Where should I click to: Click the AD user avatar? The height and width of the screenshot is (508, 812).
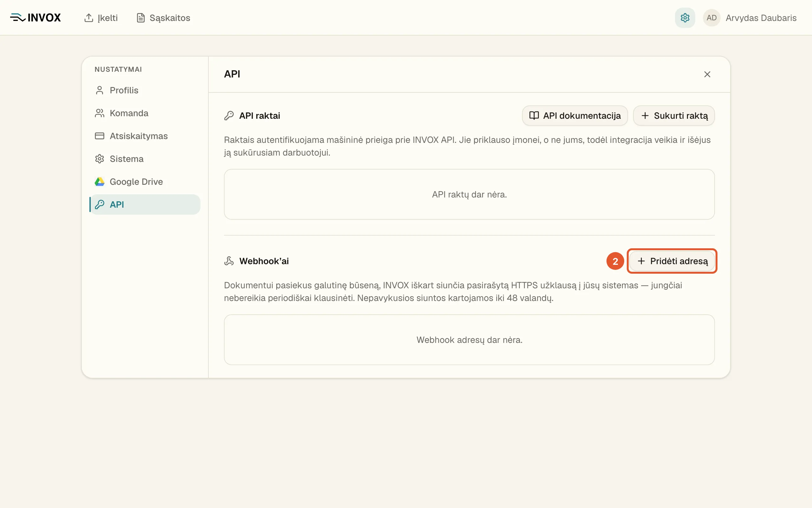[711, 18]
